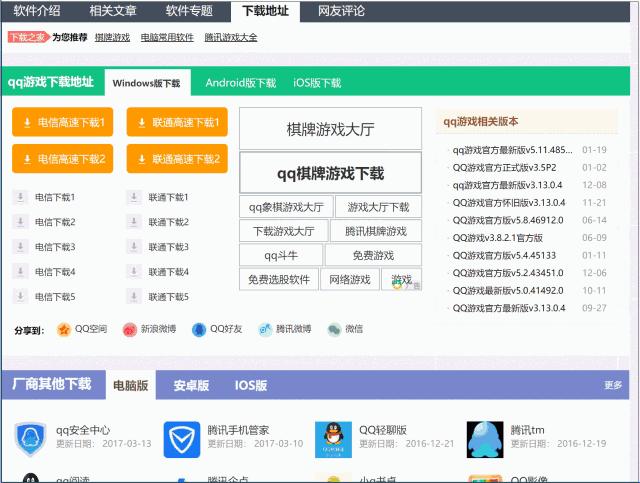Open the qq安全中心 title link
The height and width of the screenshot is (483, 640).
click(x=83, y=430)
